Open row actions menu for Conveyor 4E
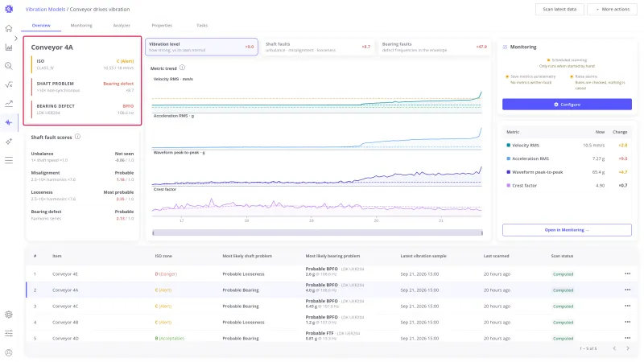 (628, 274)
